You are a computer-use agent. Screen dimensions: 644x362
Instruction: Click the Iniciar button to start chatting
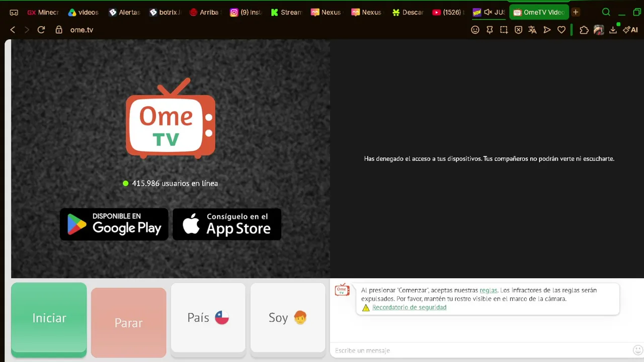point(49,319)
